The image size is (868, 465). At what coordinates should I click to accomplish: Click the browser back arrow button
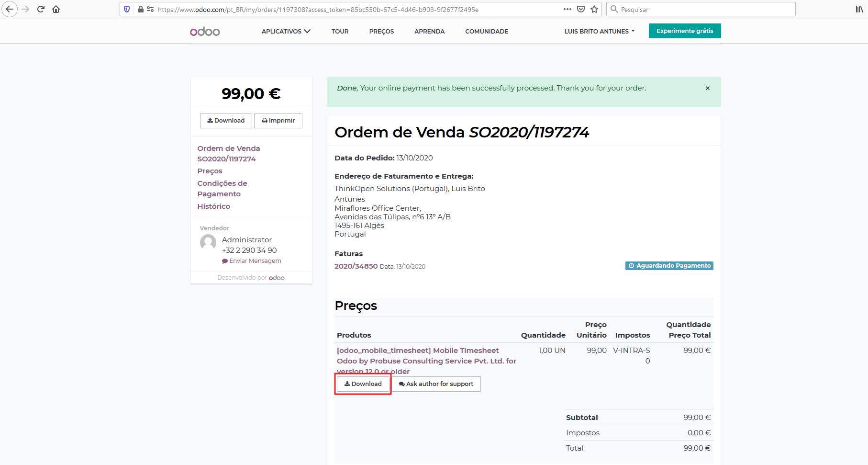[x=10, y=9]
